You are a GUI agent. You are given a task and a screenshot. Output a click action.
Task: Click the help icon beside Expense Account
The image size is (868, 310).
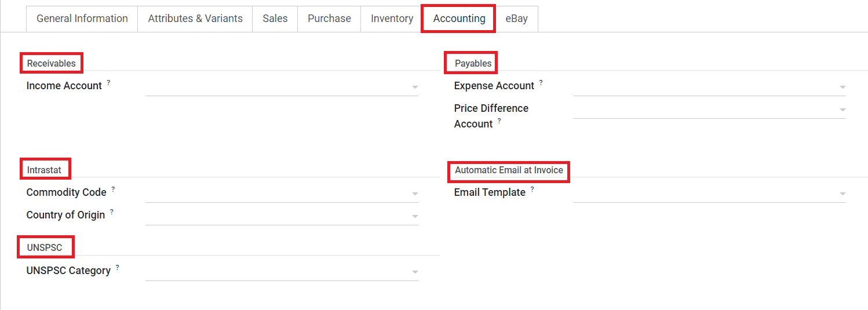click(541, 83)
